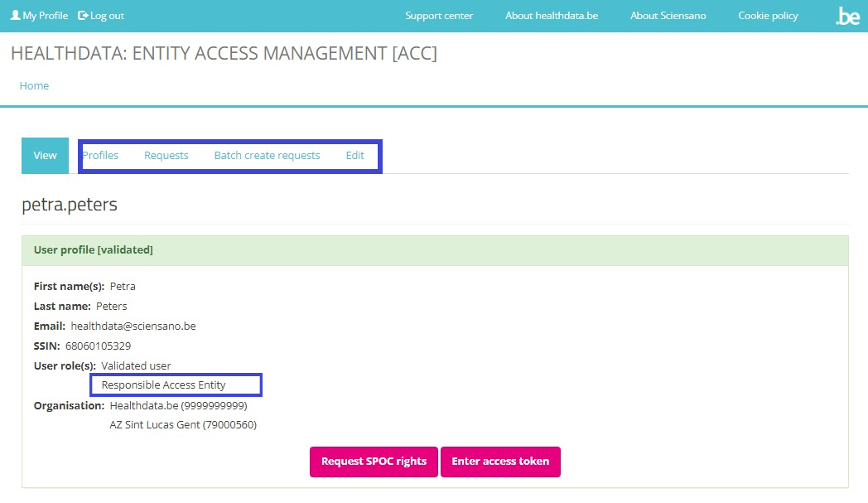This screenshot has width=868, height=503.
Task: Select the View tab
Action: (x=46, y=156)
